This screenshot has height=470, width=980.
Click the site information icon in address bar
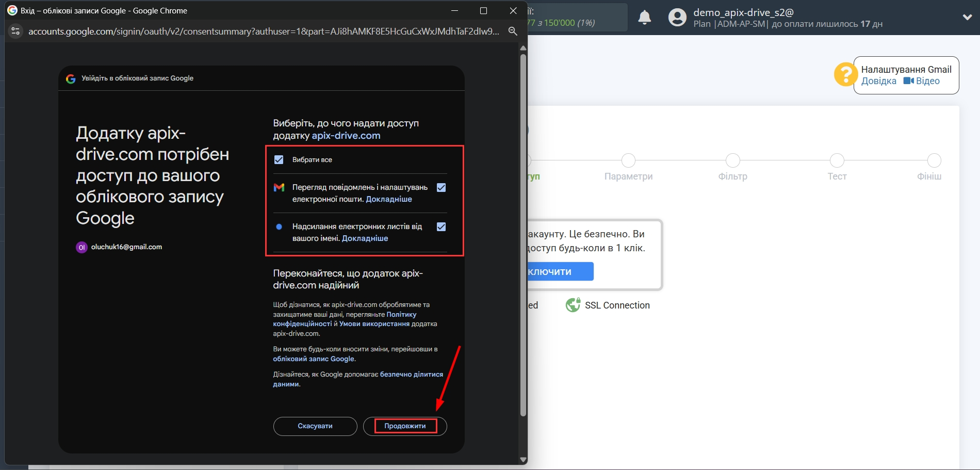(x=15, y=31)
